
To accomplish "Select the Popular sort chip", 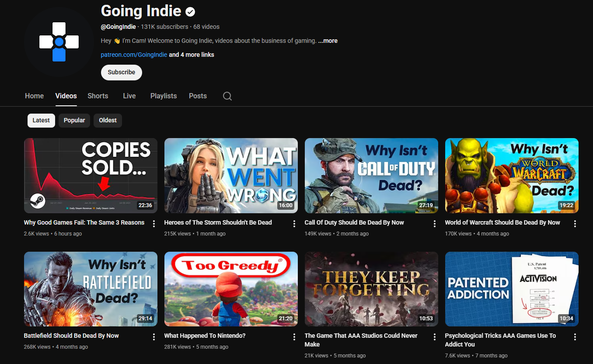I will point(74,121).
